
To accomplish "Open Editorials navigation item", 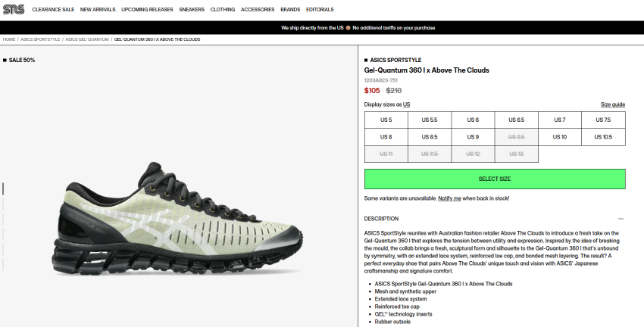I will point(320,9).
